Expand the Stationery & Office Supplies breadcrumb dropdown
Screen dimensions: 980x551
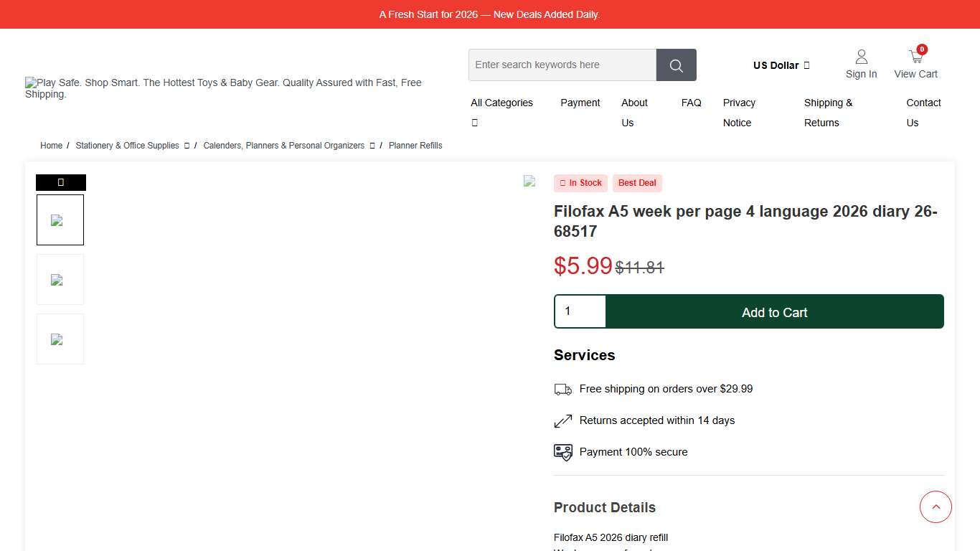187,146
